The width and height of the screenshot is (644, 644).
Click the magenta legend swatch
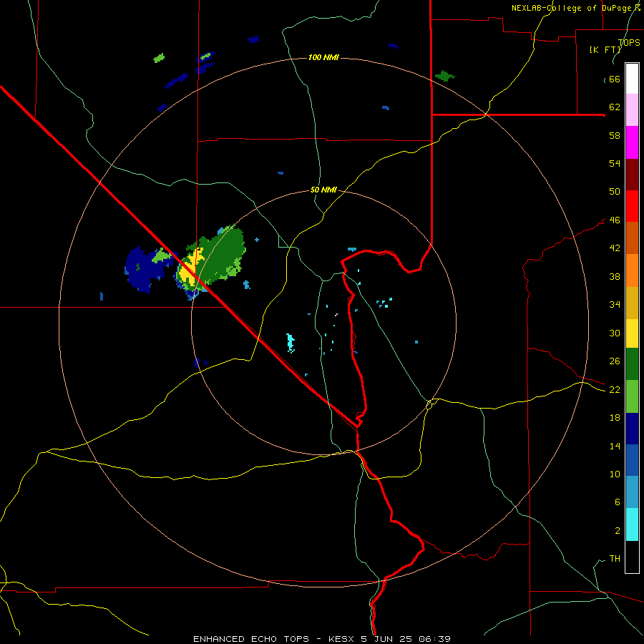632,142
